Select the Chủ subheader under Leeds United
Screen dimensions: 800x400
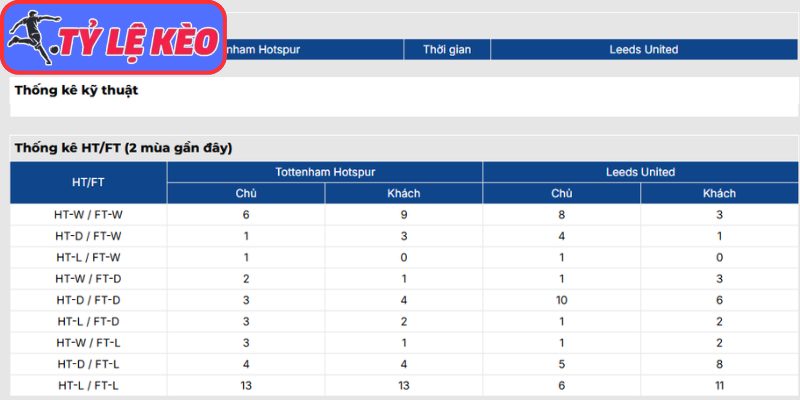[x=561, y=193]
